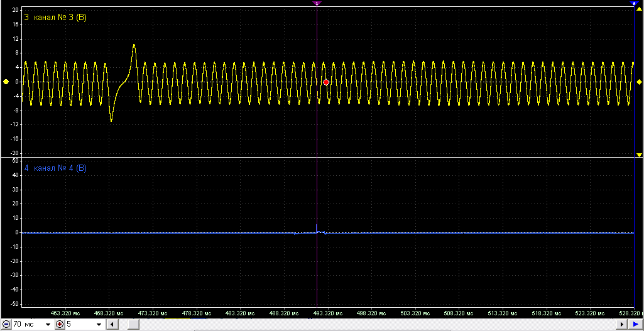
Task: Click the 513.320 мс time label
Action: coord(503,313)
